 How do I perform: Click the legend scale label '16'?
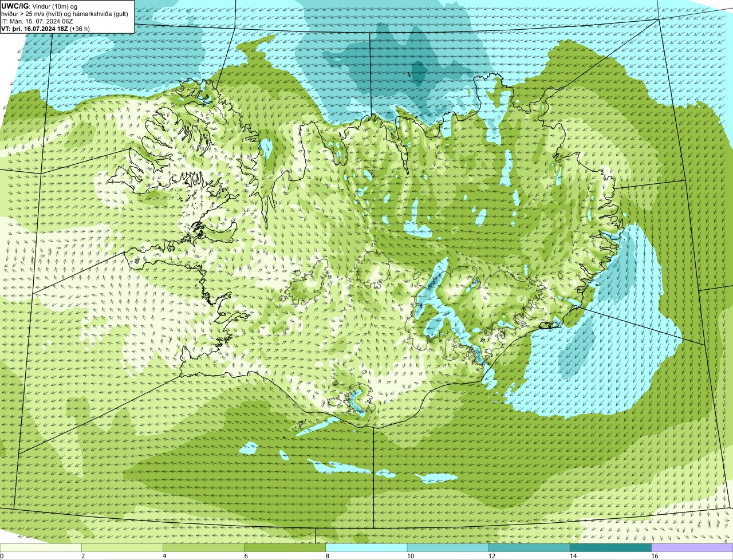click(x=655, y=556)
